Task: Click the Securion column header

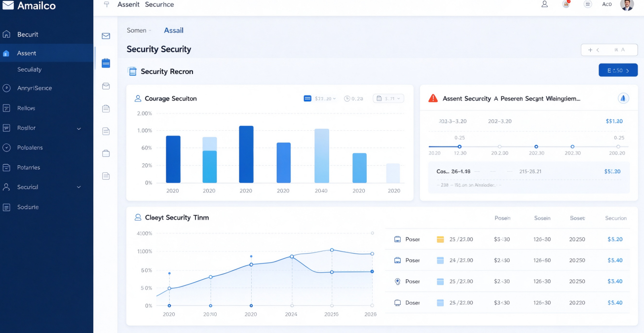Action: [x=616, y=218]
